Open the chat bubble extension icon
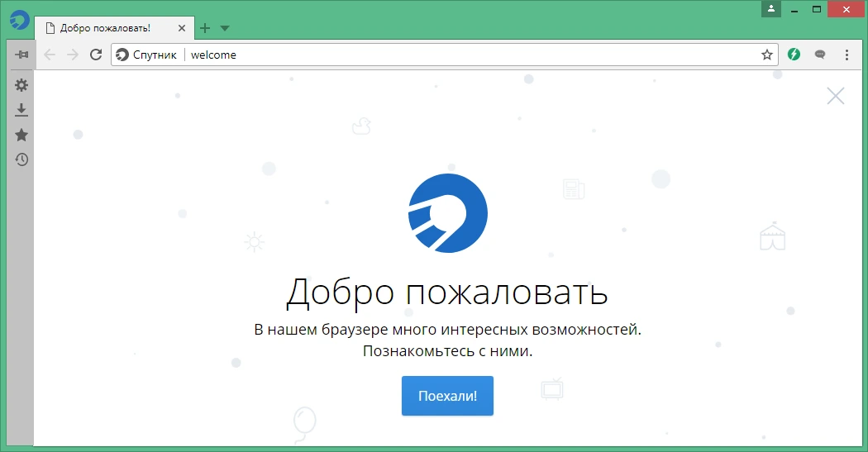The width and height of the screenshot is (868, 452). pos(820,55)
